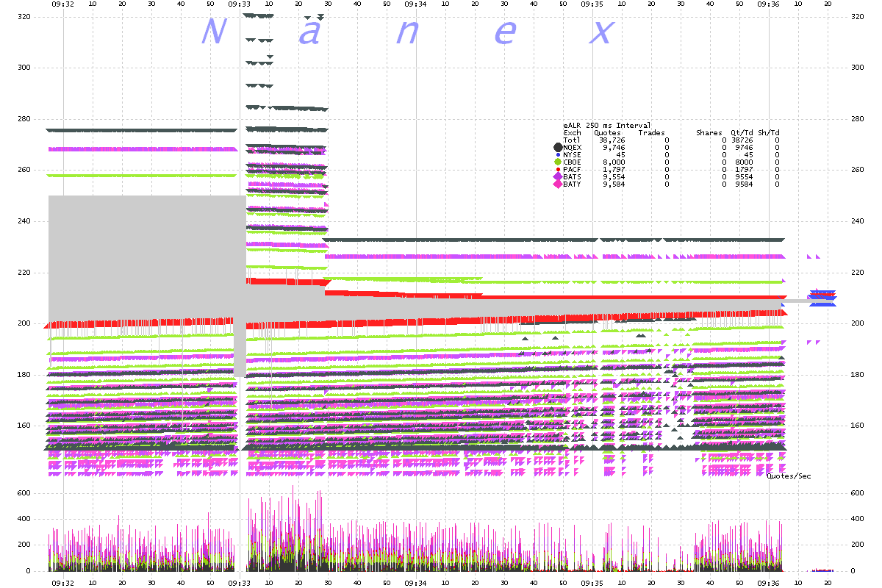
Task: Click the small blue dot beside NYSE
Action: click(x=558, y=154)
